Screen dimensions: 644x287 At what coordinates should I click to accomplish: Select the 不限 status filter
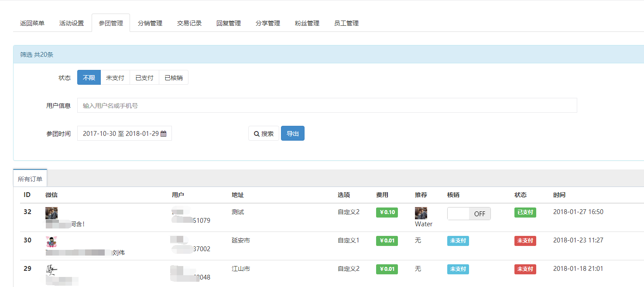click(89, 77)
